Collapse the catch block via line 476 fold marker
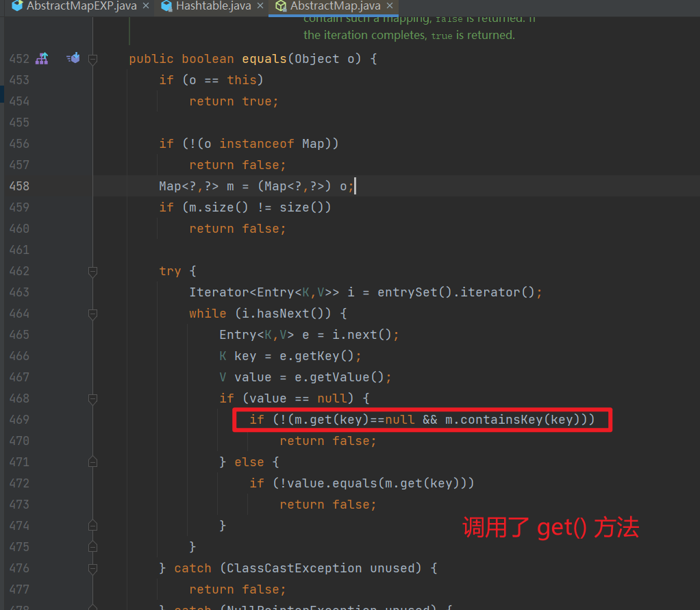Image resolution: width=700 pixels, height=610 pixels. click(93, 568)
